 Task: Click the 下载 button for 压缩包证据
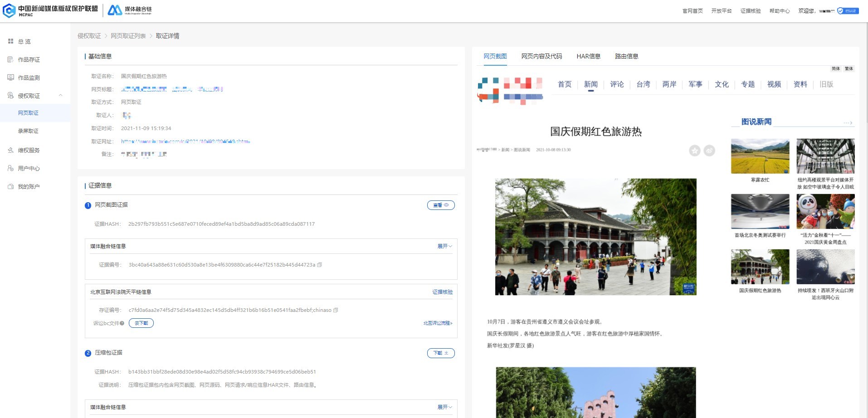440,353
